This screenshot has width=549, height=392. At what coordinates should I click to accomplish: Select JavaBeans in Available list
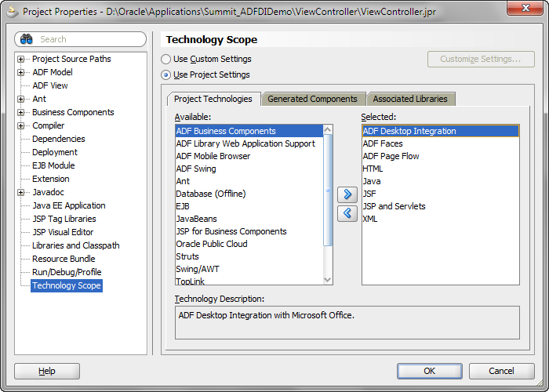[249, 219]
